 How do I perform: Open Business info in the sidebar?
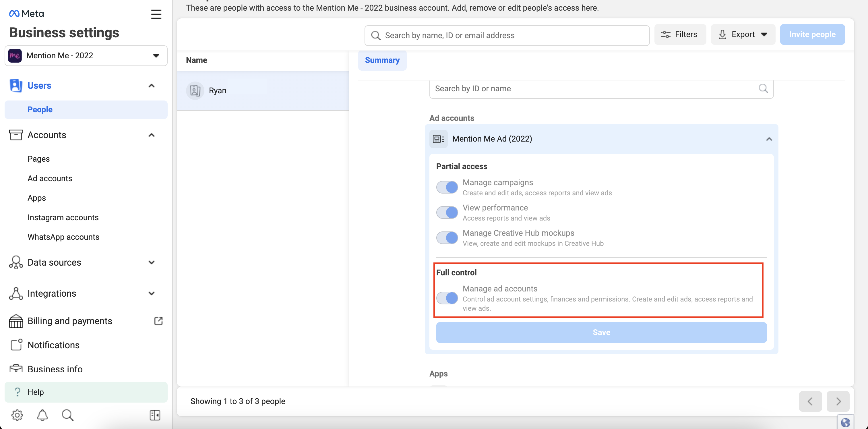(55, 369)
